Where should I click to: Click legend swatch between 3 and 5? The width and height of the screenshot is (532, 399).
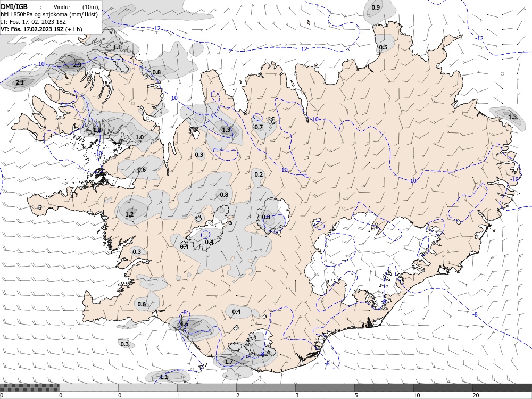click(325, 387)
